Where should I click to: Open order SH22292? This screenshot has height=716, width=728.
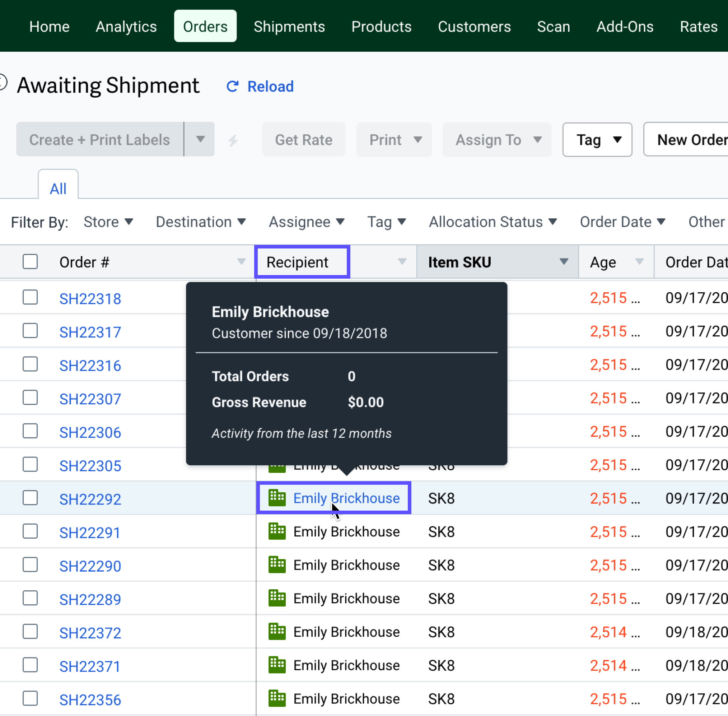(90, 499)
